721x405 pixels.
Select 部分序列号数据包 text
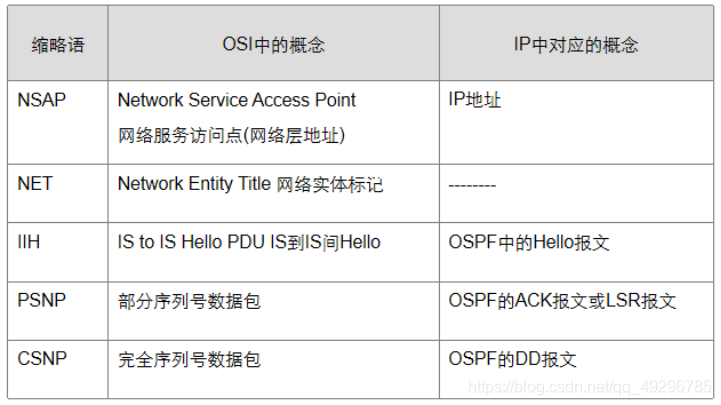click(189, 301)
